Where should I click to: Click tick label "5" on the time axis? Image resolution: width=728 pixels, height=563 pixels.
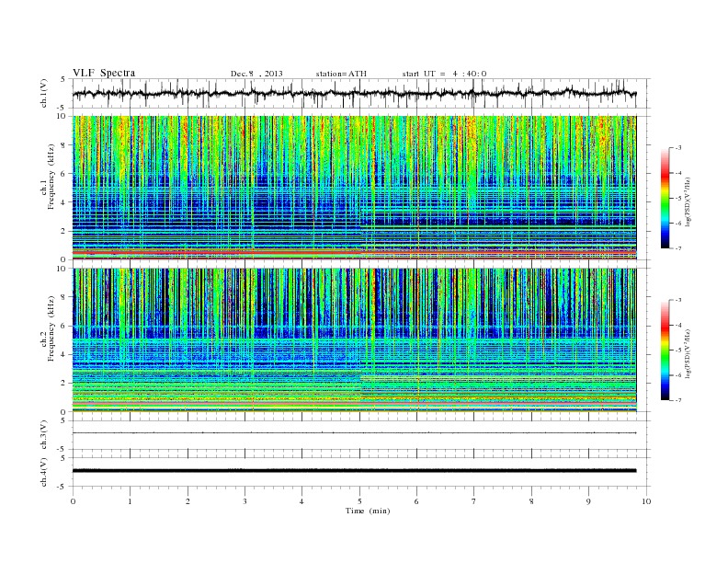tap(359, 501)
